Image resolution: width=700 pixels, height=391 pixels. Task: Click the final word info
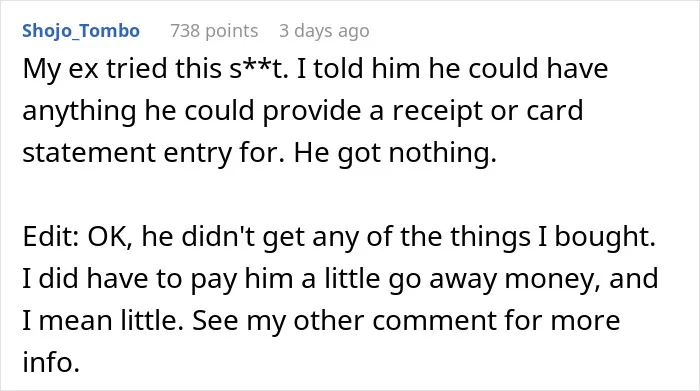click(51, 362)
